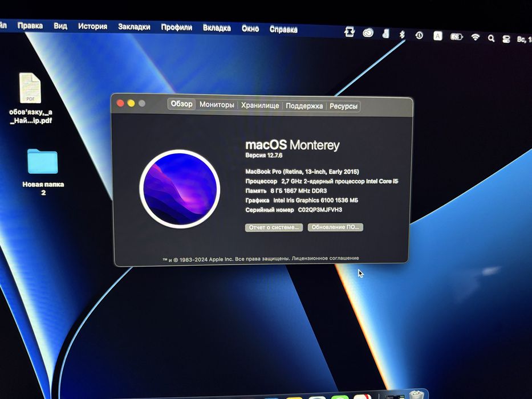Click the Bluetooth icon in menu bar
532x399 pixels.
(402, 34)
